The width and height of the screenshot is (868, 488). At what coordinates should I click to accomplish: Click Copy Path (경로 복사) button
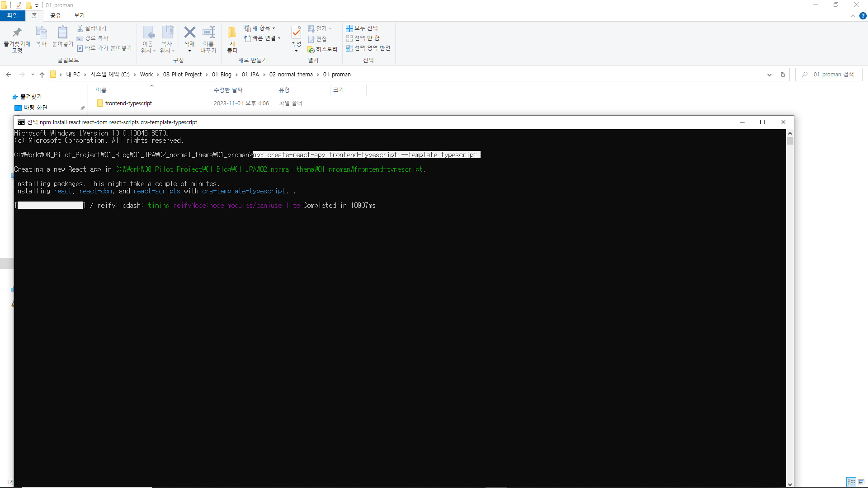93,38
